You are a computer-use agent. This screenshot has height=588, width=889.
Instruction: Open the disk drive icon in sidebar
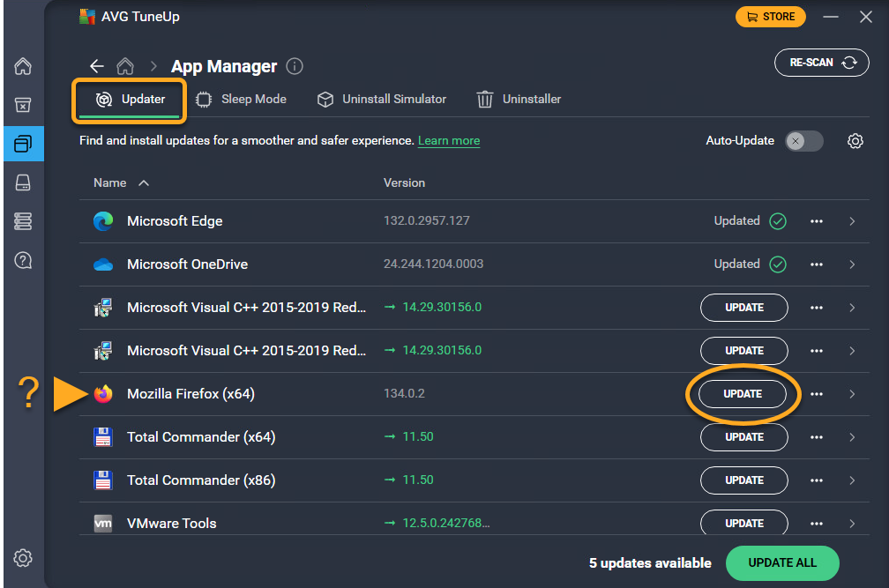coord(23,182)
